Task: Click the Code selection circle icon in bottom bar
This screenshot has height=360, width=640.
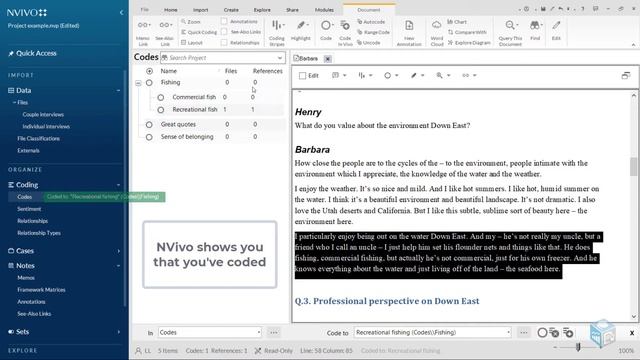Action: point(542,333)
